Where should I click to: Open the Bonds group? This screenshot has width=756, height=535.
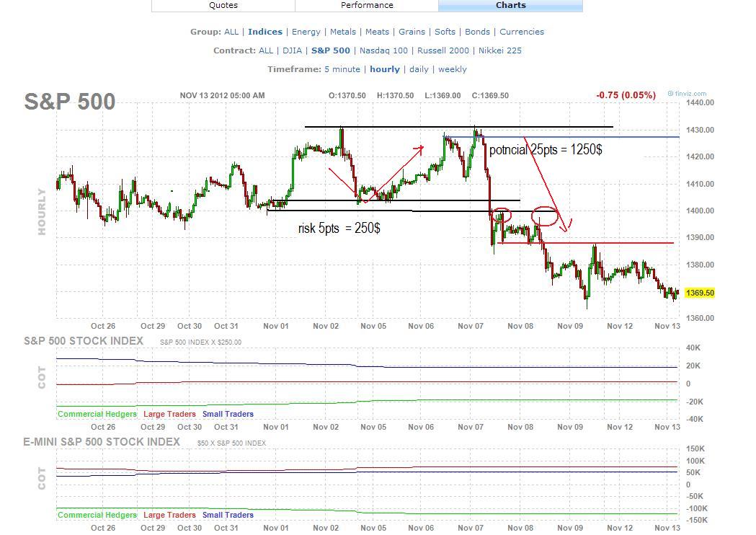click(477, 32)
